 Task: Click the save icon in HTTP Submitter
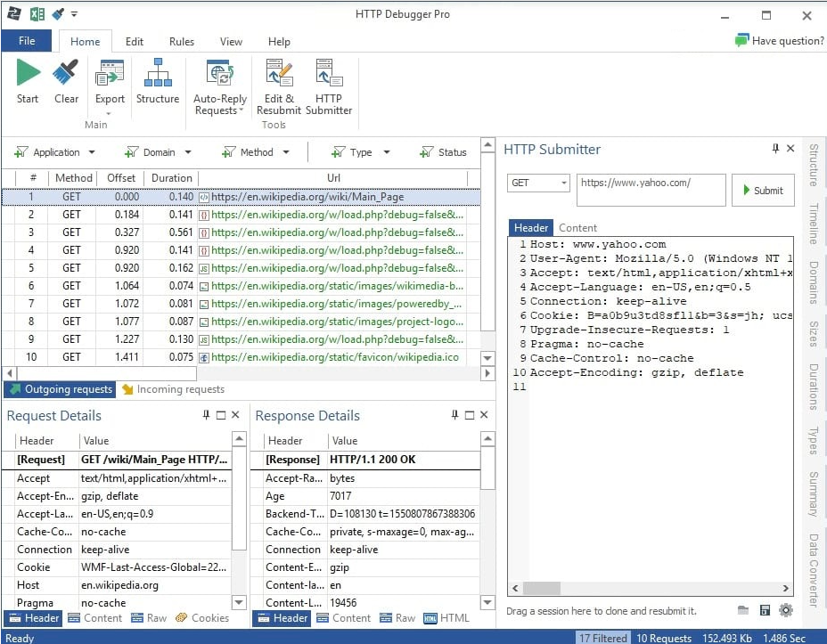pyautogui.click(x=765, y=610)
